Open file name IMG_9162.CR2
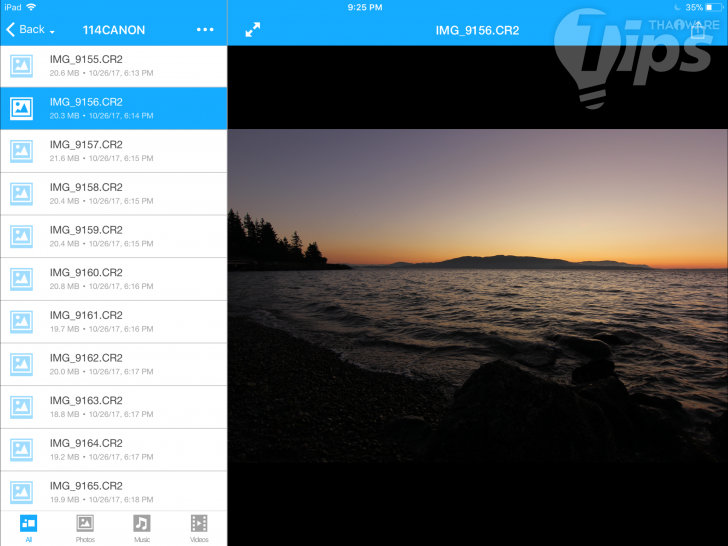 (x=86, y=358)
